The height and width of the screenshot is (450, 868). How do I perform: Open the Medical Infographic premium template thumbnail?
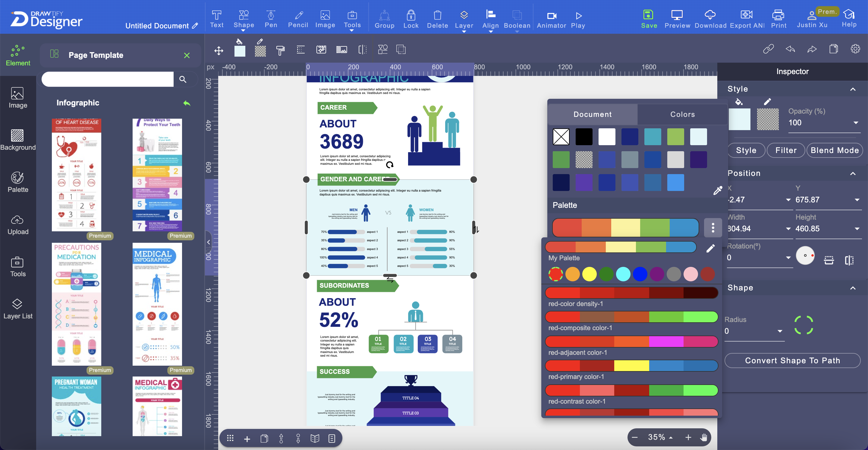click(157, 304)
